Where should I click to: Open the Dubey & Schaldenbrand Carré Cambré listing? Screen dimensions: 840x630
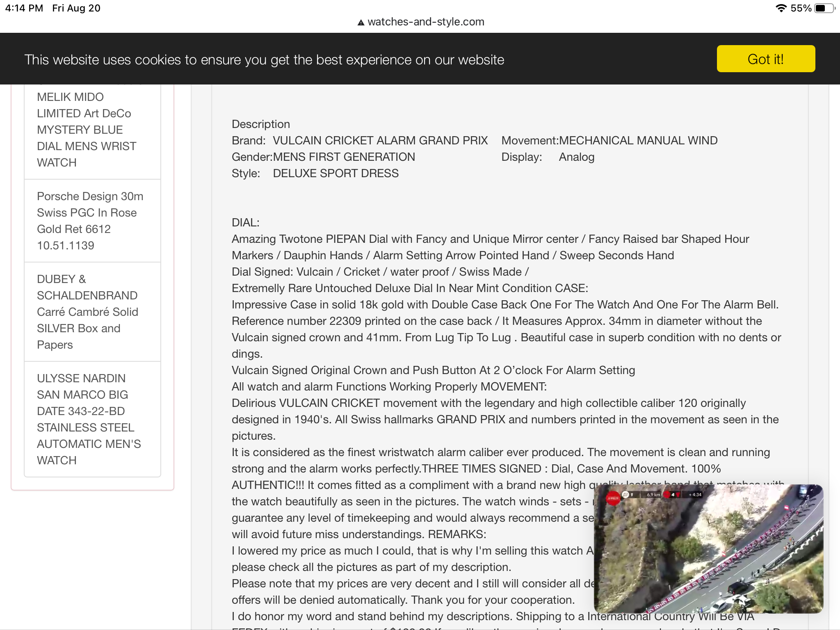click(87, 312)
